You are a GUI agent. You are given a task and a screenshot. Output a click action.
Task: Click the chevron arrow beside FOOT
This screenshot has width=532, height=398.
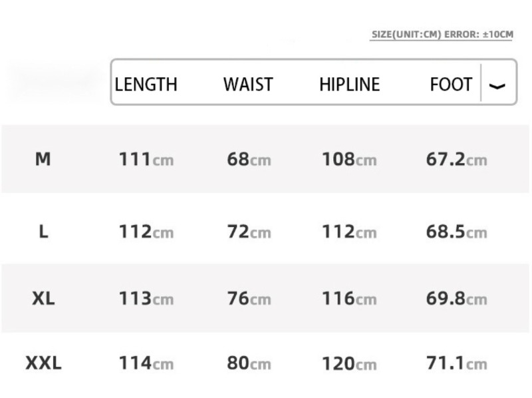497,87
